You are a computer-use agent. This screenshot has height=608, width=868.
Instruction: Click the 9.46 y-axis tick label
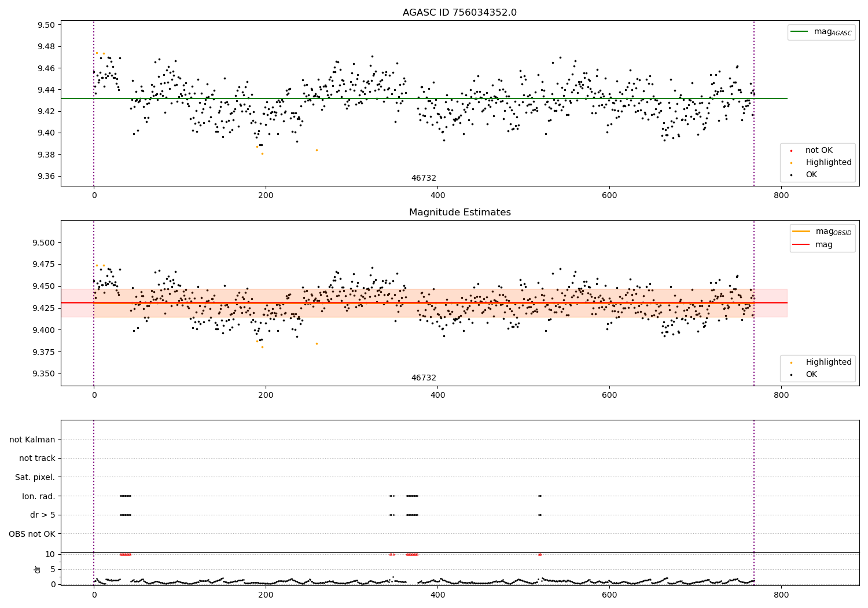point(46,68)
